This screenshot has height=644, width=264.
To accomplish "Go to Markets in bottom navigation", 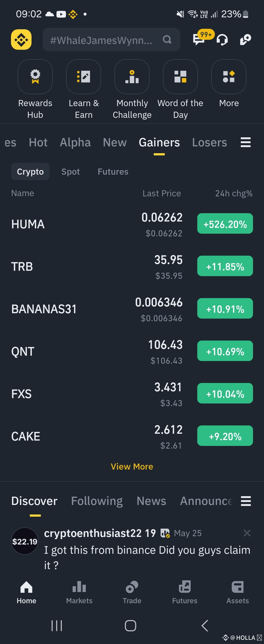I will (x=79, y=592).
